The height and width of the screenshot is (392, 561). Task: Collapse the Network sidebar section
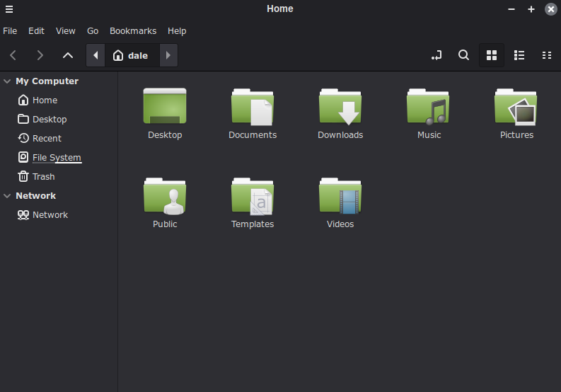(7, 196)
